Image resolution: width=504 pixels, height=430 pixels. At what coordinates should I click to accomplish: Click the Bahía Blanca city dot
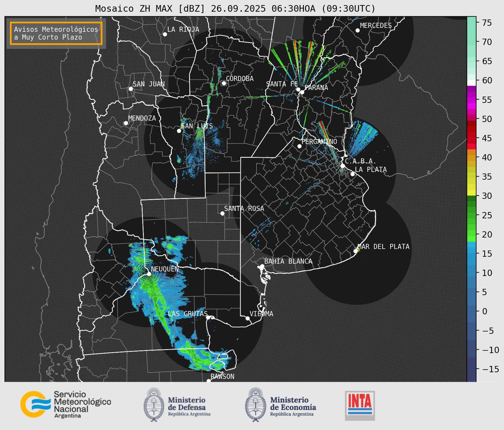coord(262,266)
